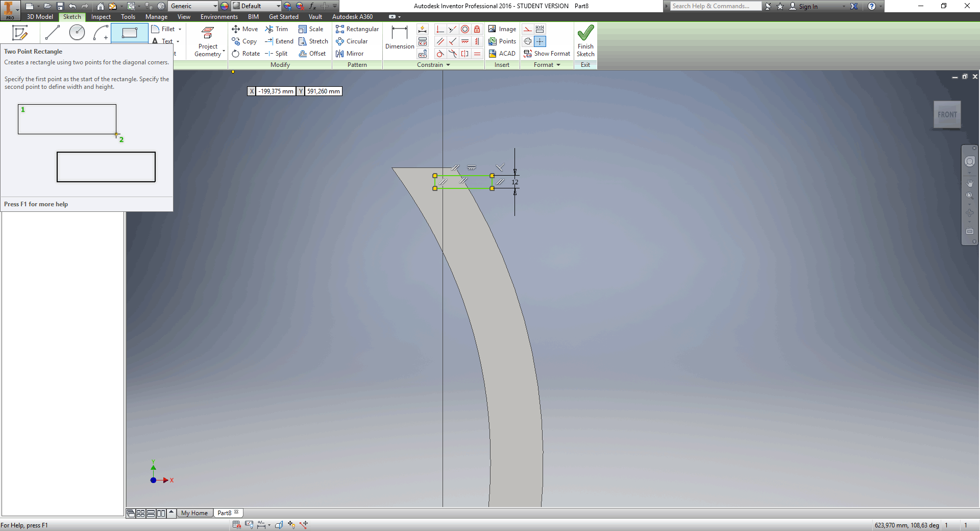Open dimension display dropdown in status bar
The image size is (980, 531).
point(269,525)
